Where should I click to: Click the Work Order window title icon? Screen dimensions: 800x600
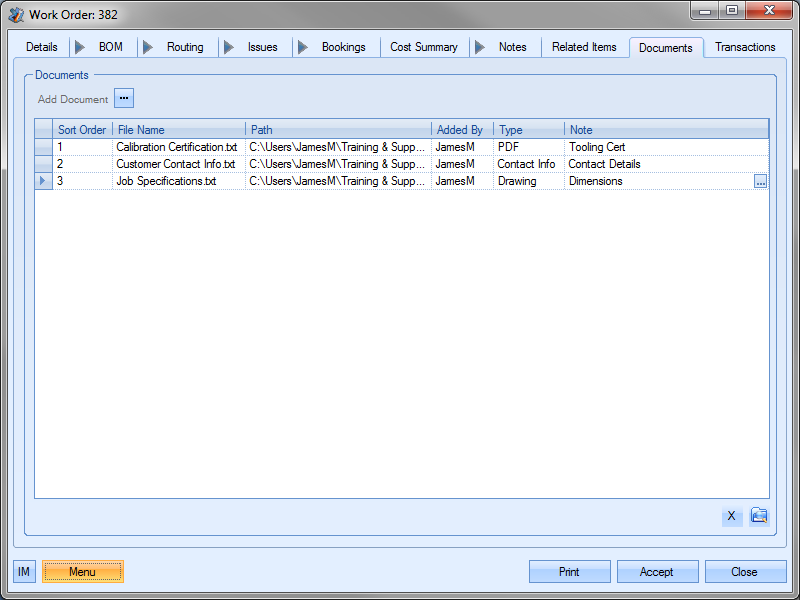click(16, 14)
